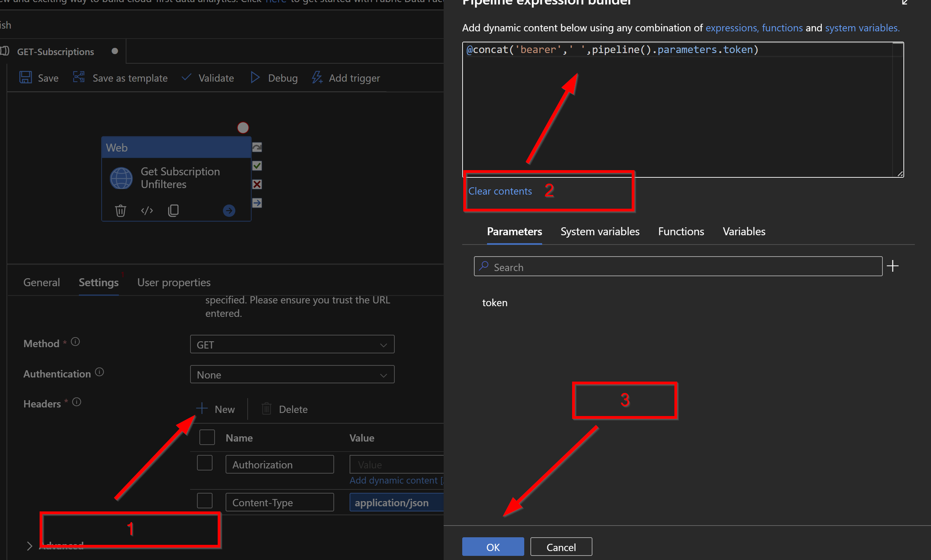Click the Clear contents link
Screen dimensions: 931x560
point(500,191)
